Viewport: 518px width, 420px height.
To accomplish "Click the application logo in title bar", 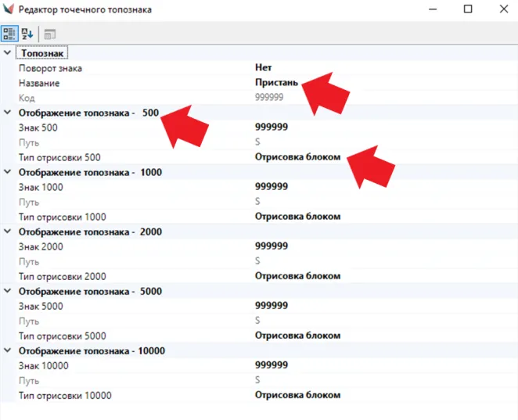I will (9, 9).
